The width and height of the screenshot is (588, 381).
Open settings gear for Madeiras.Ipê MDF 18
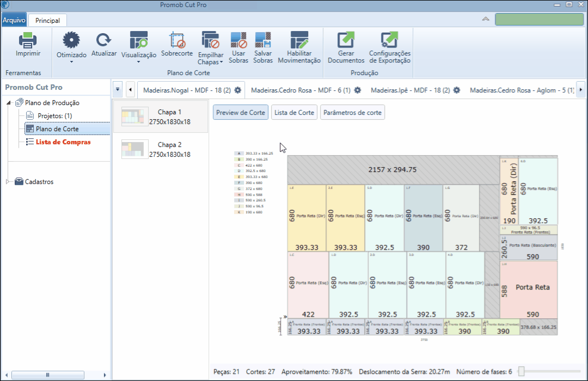tap(456, 90)
